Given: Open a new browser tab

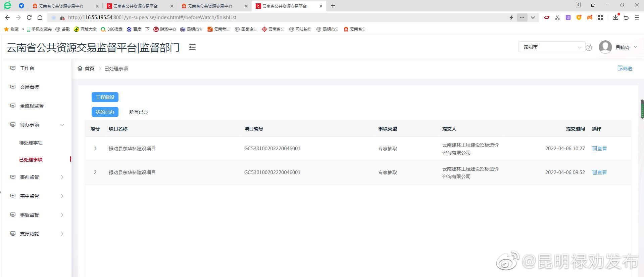Looking at the screenshot, I should click(333, 6).
